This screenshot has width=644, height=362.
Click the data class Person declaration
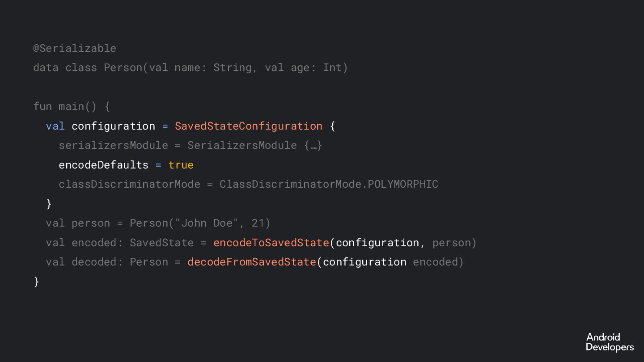click(191, 67)
